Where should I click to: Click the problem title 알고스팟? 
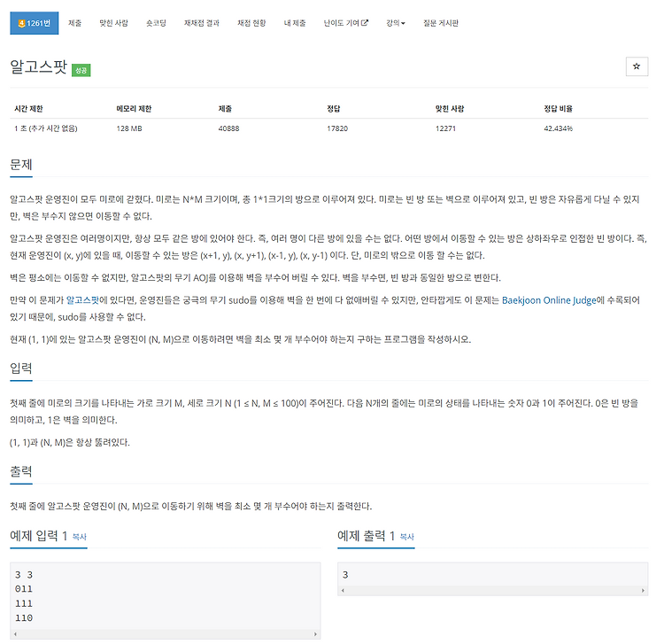click(x=39, y=67)
